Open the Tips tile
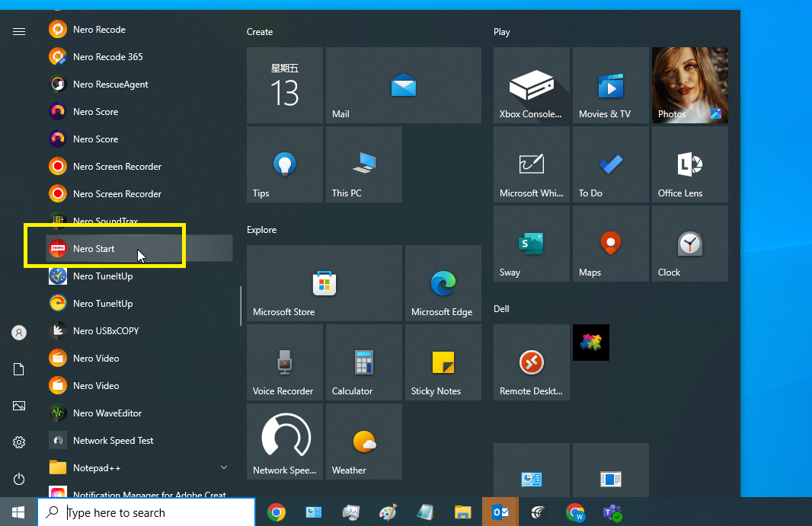The image size is (812, 526). point(285,164)
